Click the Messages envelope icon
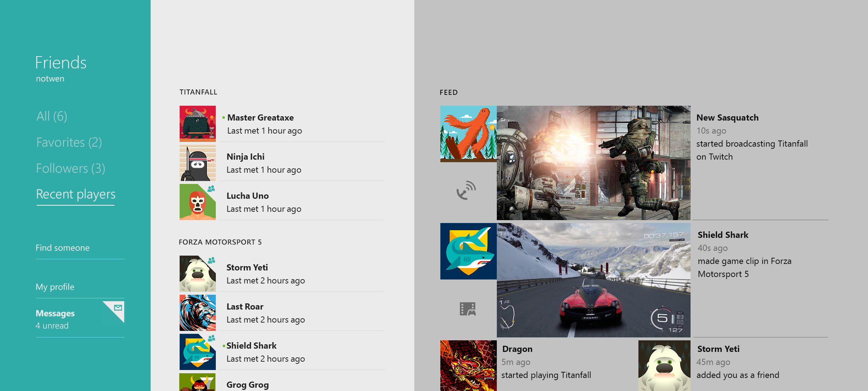Screen dimensions: 868x391 118,308
